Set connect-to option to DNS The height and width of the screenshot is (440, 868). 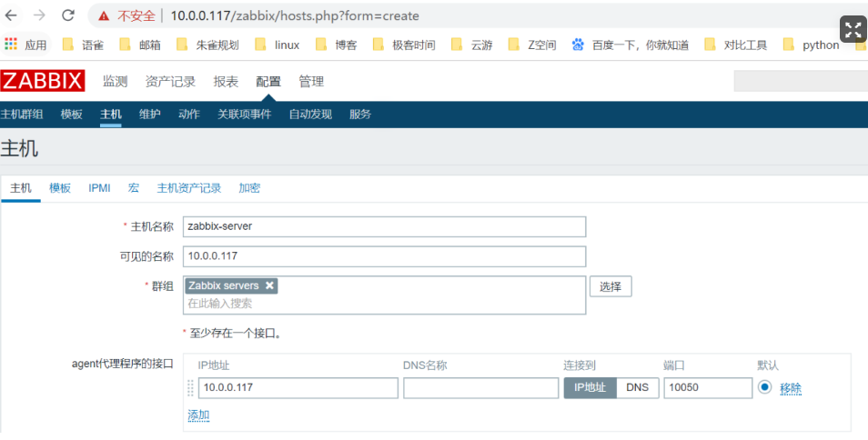pyautogui.click(x=637, y=387)
